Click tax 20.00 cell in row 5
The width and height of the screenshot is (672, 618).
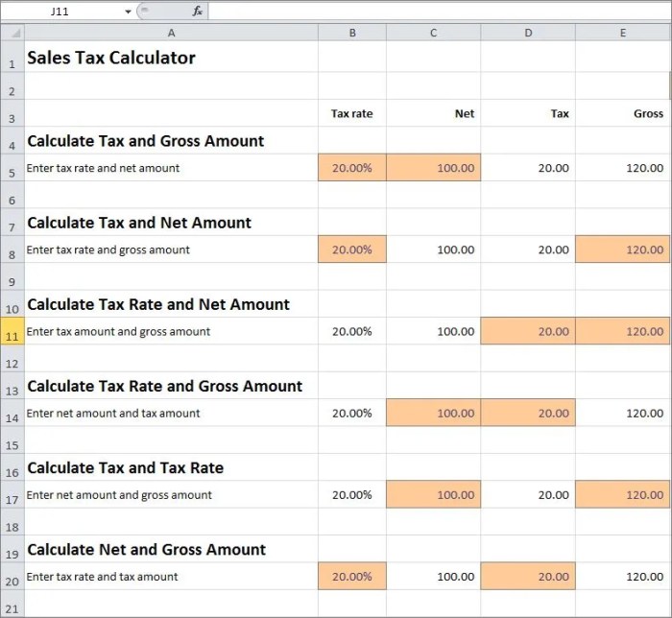click(x=528, y=168)
